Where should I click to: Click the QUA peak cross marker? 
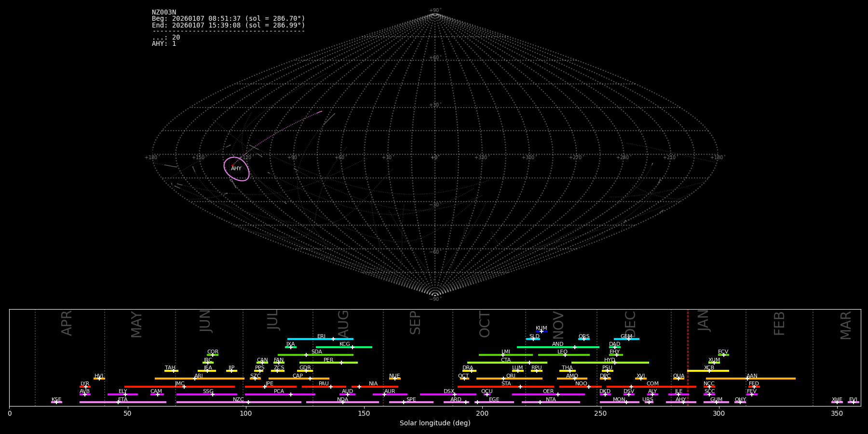click(x=678, y=379)
